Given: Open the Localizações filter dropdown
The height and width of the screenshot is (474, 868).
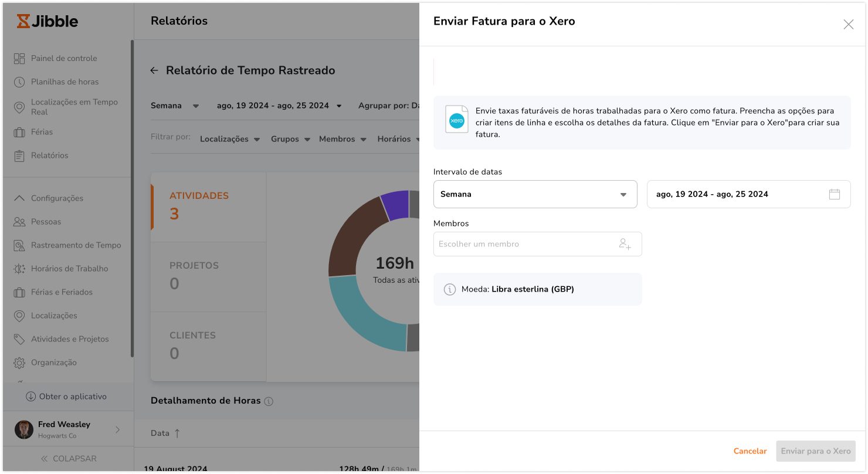Looking at the screenshot, I should (x=230, y=139).
